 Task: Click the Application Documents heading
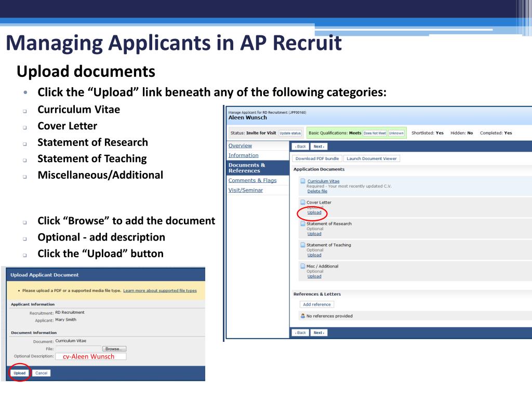[319, 169]
